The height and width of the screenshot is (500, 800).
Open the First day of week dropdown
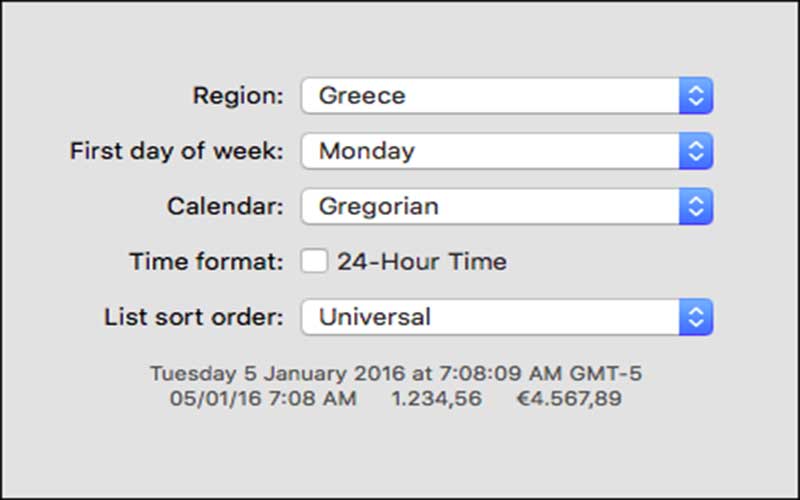490,152
